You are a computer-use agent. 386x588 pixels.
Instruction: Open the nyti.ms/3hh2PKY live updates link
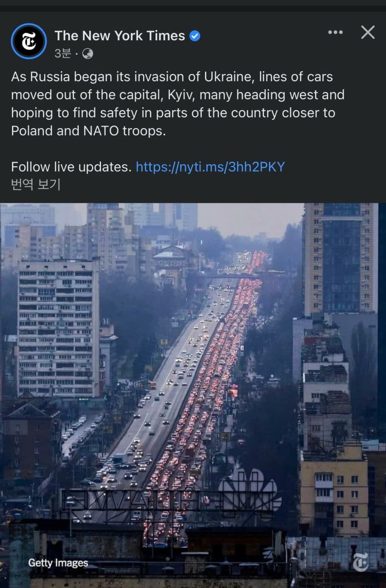pyautogui.click(x=210, y=167)
